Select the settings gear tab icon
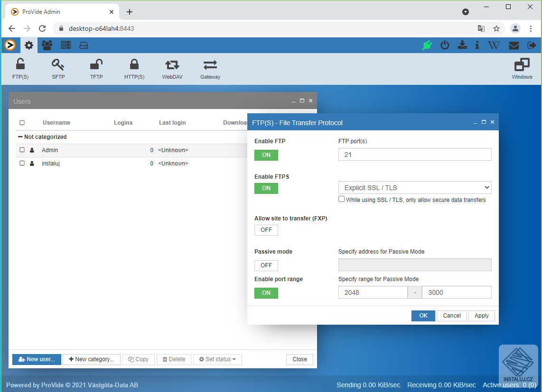The height and width of the screenshot is (392, 542). (28, 45)
